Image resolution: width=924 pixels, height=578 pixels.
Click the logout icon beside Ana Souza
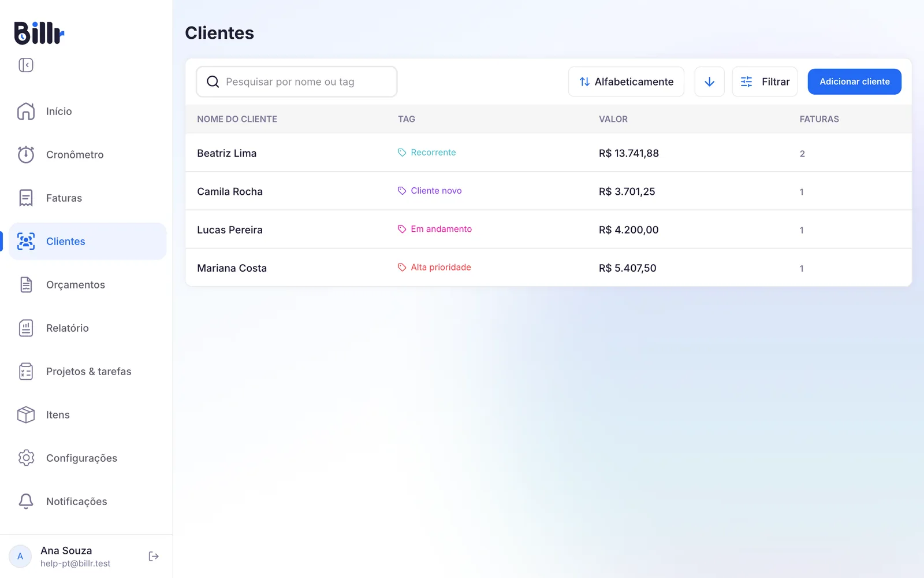click(154, 556)
